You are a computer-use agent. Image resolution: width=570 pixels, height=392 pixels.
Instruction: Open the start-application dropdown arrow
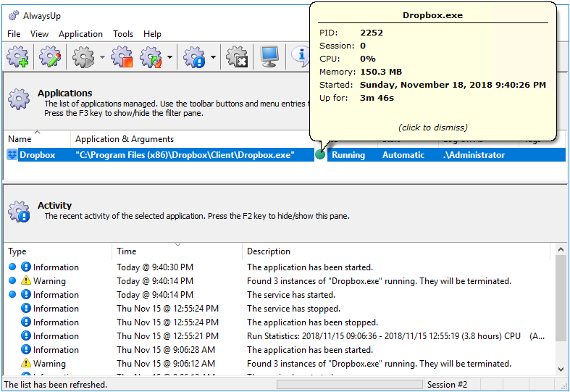[x=102, y=57]
